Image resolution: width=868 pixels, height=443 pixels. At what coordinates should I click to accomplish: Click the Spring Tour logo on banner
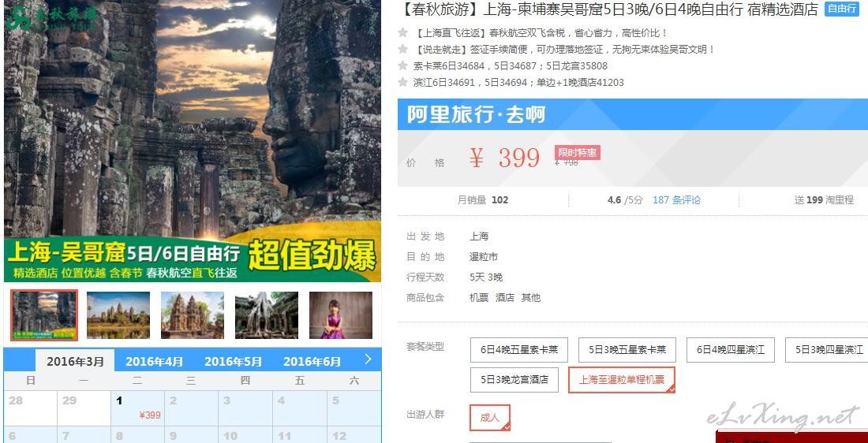[x=53, y=17]
